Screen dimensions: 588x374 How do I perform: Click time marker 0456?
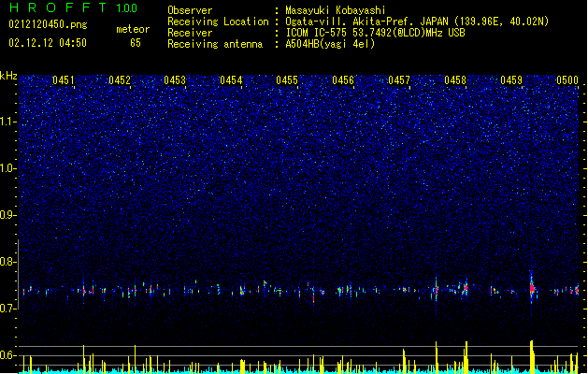point(343,80)
